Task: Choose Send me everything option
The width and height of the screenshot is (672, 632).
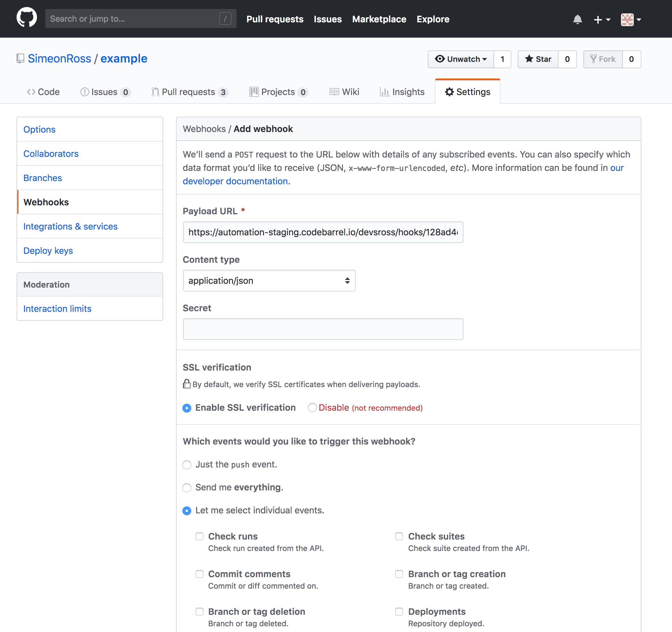Action: tap(186, 487)
